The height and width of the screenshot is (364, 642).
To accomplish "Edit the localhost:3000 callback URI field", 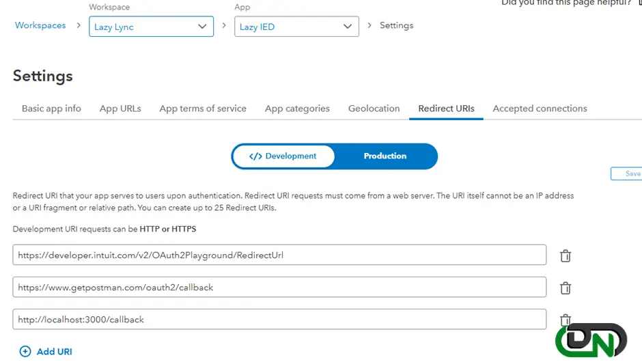I will pyautogui.click(x=279, y=320).
